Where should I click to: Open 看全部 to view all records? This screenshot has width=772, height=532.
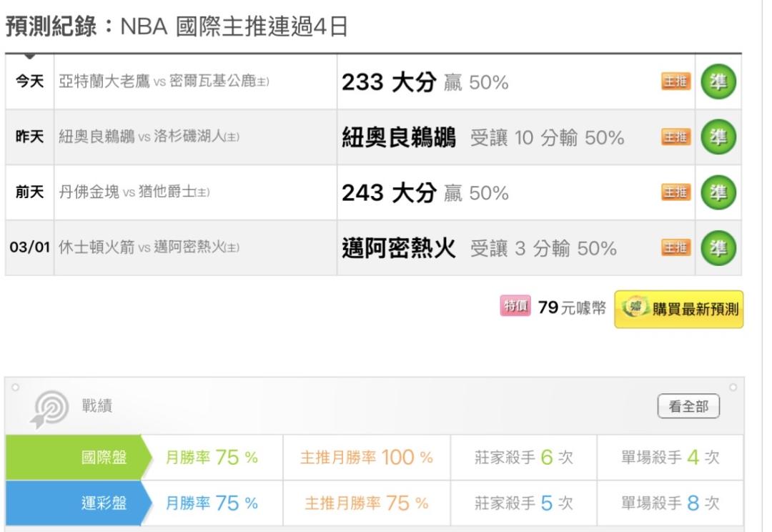(688, 407)
